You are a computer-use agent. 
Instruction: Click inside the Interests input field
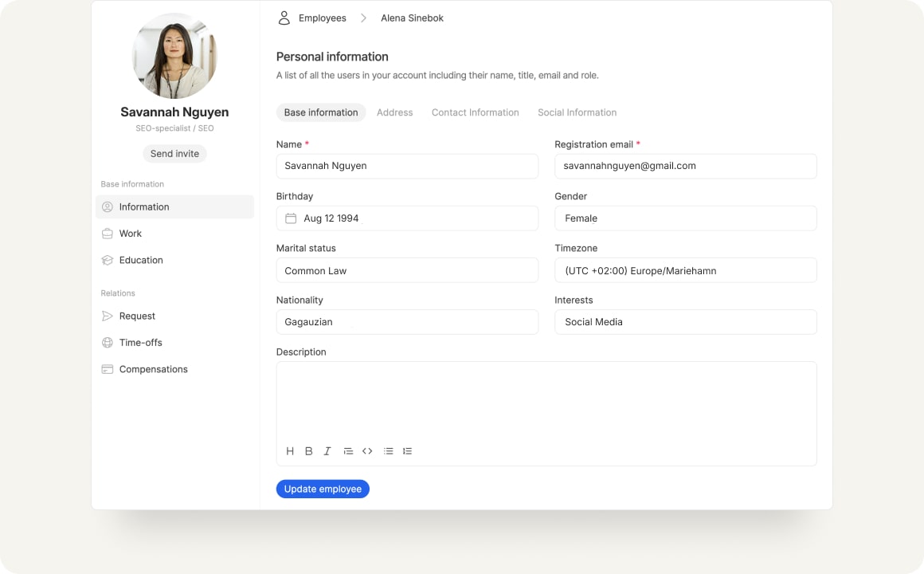point(685,321)
